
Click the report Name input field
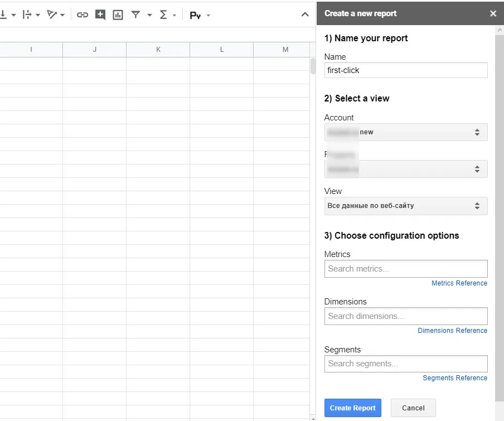[406, 70]
